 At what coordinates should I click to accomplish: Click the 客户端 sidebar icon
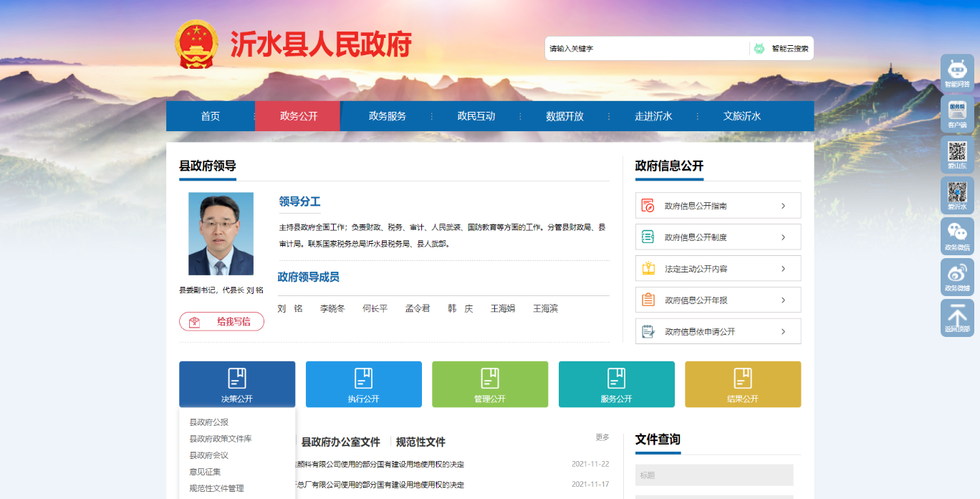[x=956, y=113]
